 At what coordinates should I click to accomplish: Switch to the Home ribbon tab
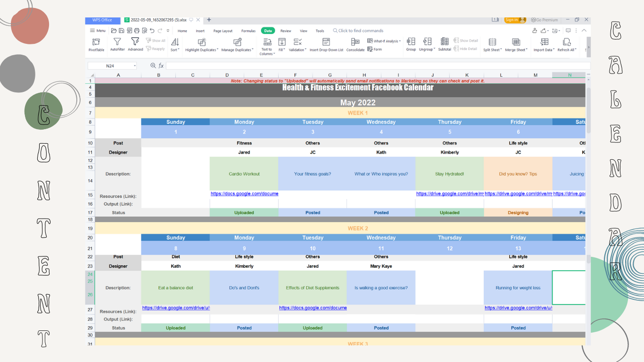(x=182, y=31)
